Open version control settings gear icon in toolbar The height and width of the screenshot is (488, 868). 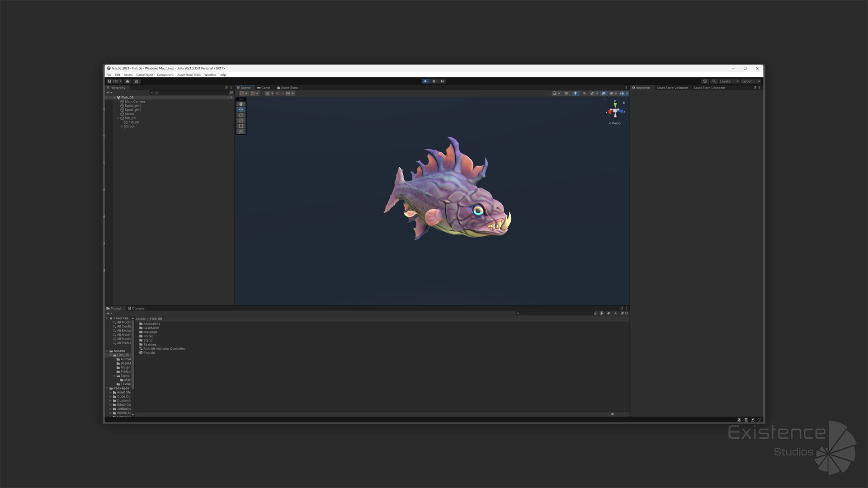137,81
